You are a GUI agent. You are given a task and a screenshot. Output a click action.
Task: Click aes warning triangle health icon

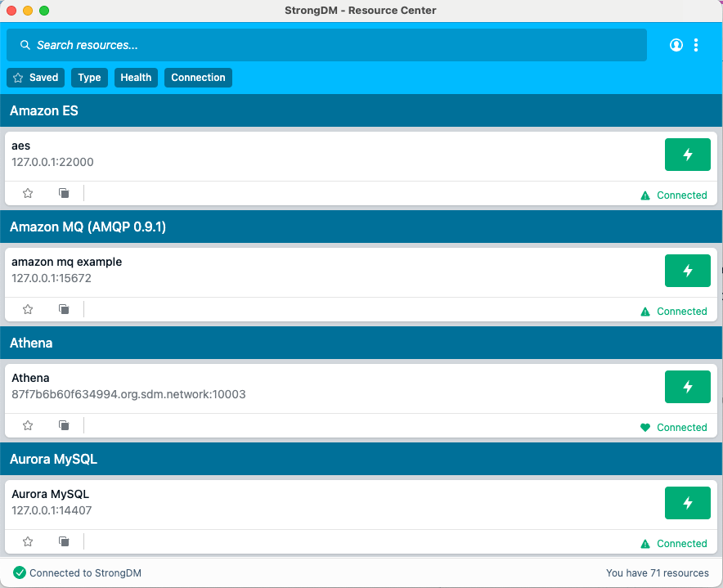pyautogui.click(x=645, y=195)
